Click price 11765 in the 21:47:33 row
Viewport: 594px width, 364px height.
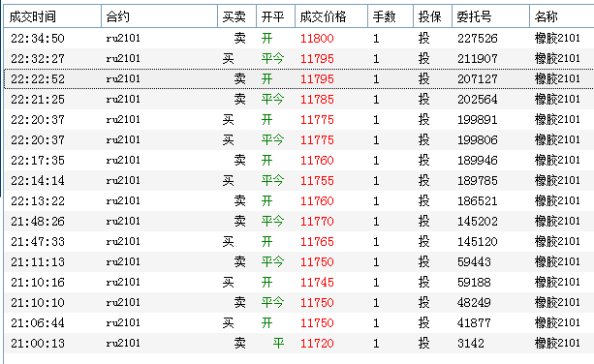[317, 242]
